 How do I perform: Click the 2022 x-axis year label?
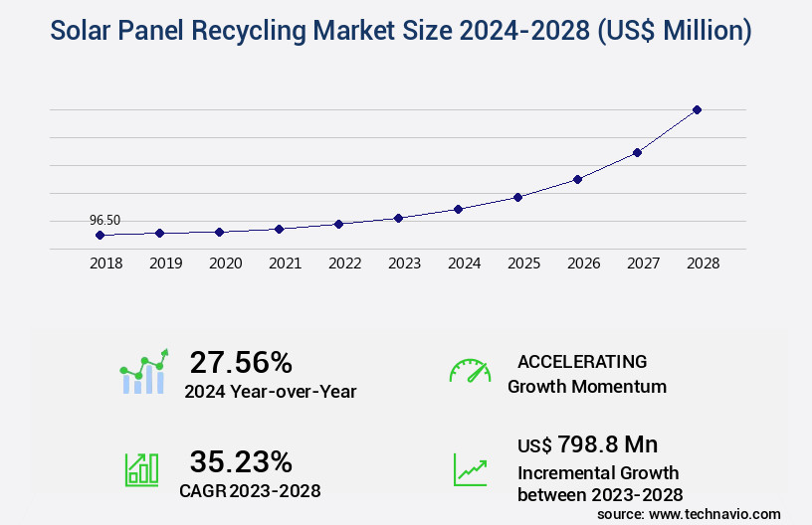pyautogui.click(x=344, y=263)
